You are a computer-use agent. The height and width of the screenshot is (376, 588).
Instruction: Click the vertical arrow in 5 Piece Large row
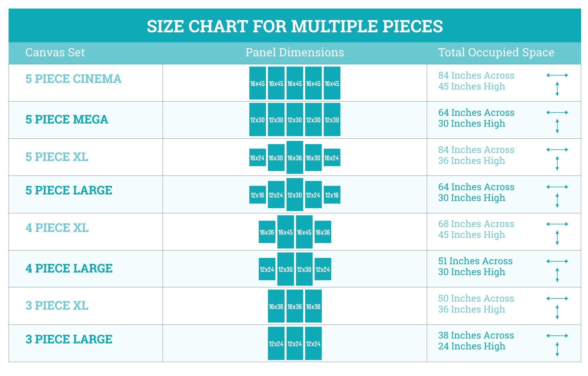(557, 200)
